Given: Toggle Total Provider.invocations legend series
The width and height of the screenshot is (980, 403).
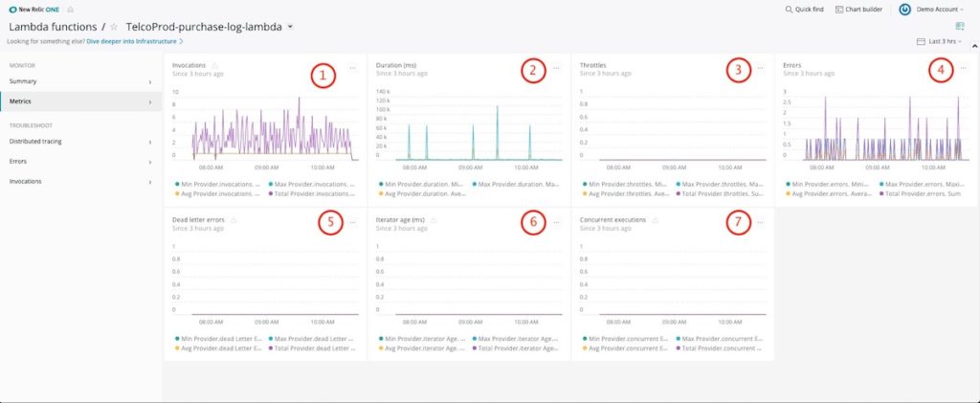Looking at the screenshot, I should click(312, 193).
